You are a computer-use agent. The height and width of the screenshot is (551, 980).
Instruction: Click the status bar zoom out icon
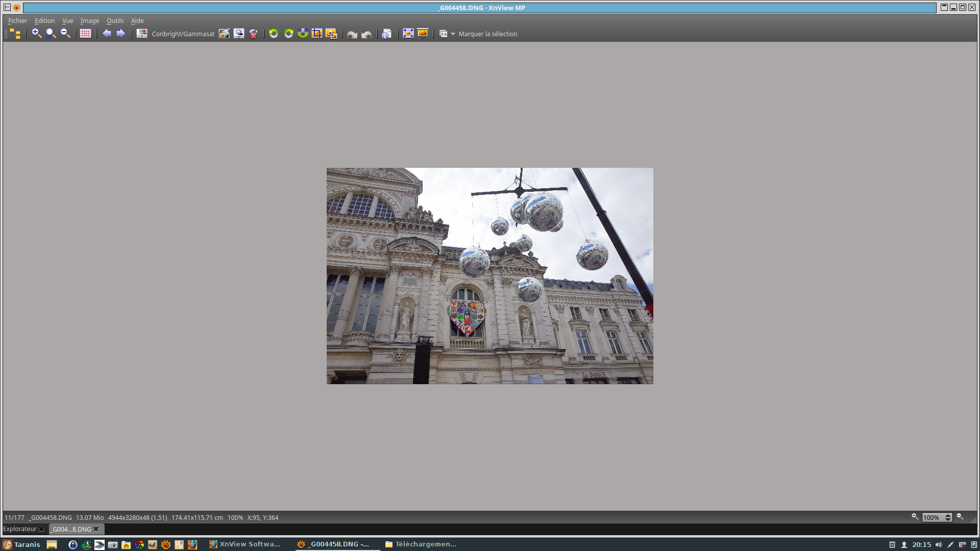point(960,517)
